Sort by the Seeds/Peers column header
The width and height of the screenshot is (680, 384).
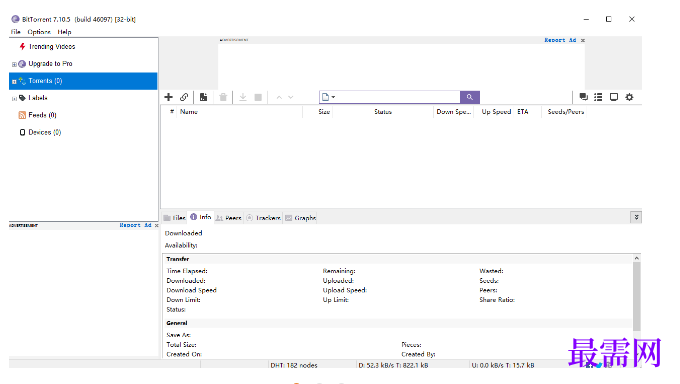pyautogui.click(x=566, y=112)
